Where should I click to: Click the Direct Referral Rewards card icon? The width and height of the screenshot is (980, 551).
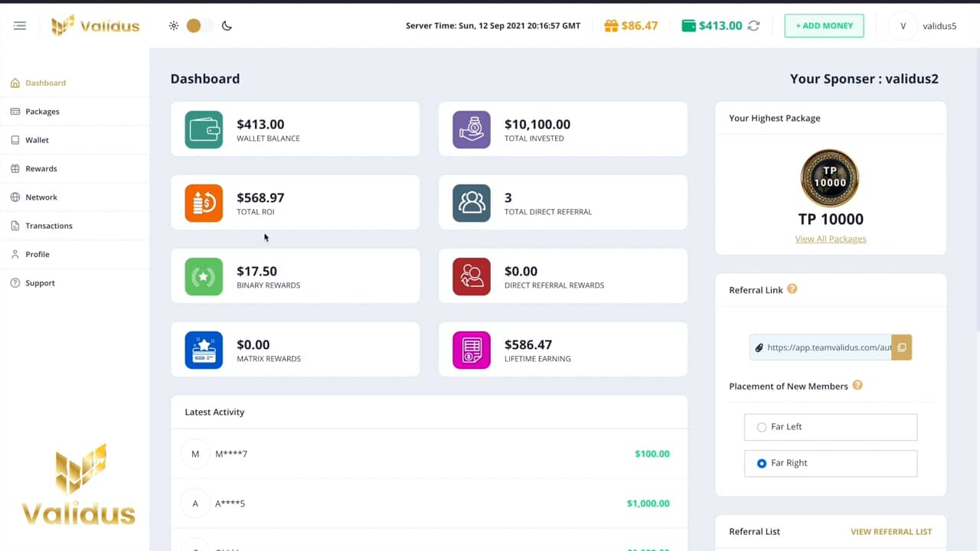point(472,276)
